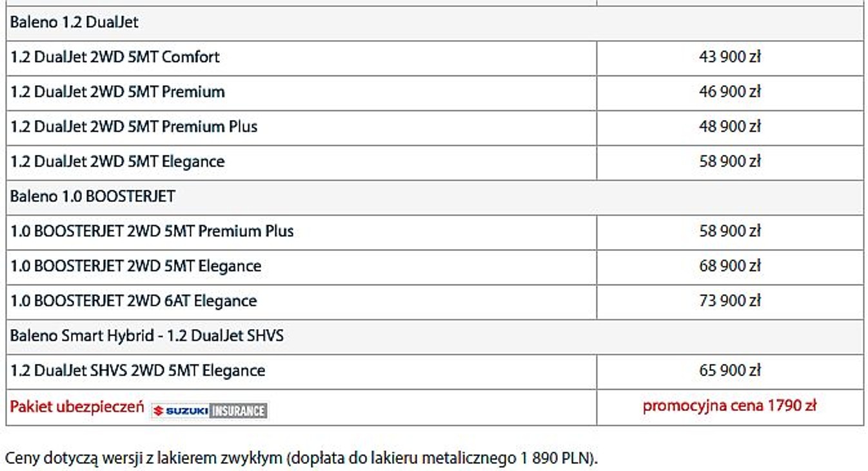
Task: Click 1.0 BOOSTERJET 2WD 5MT Elegance
Action: (135, 266)
